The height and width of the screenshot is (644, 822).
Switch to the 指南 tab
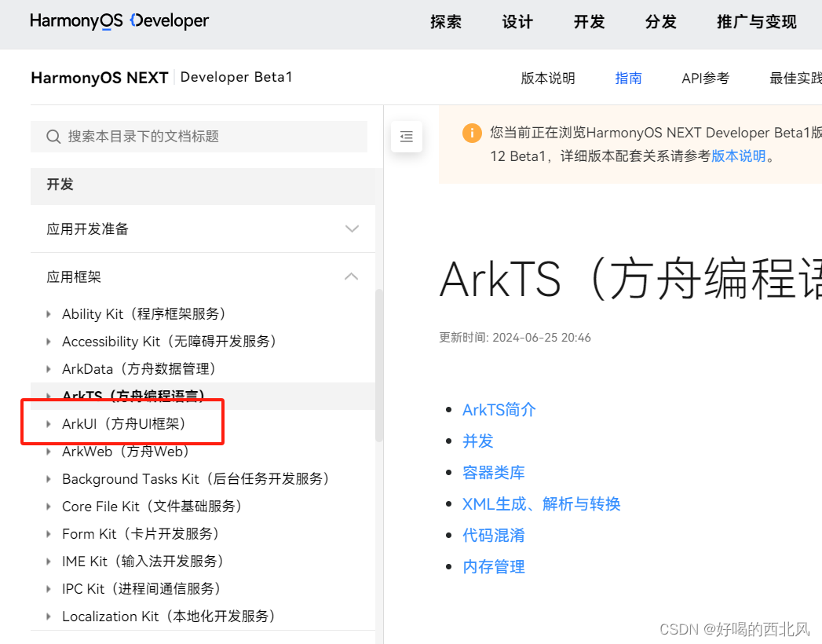click(x=628, y=78)
